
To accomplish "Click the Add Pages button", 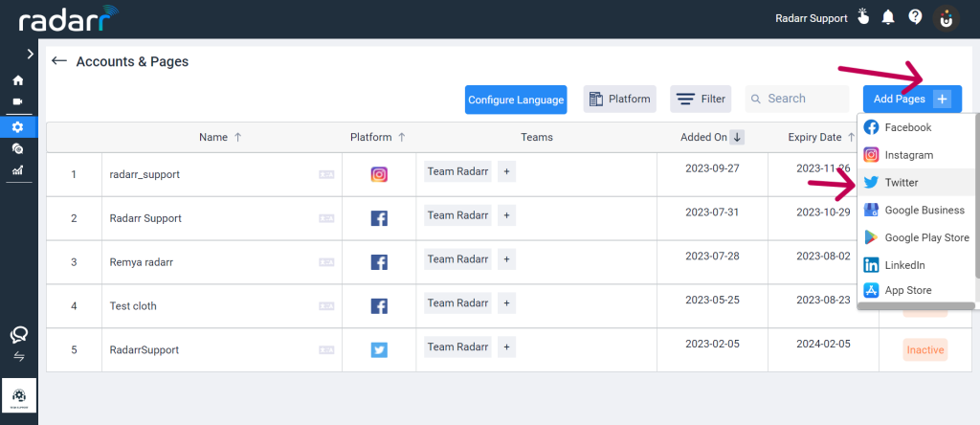I will coord(912,99).
